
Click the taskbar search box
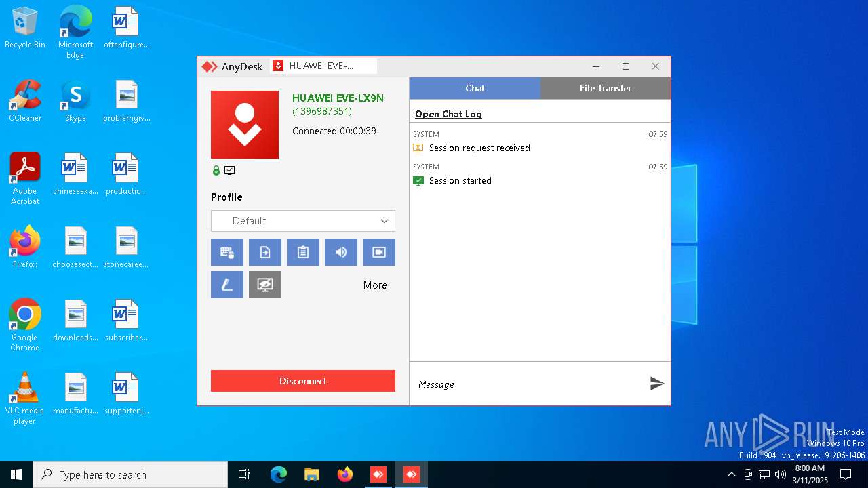click(x=130, y=474)
